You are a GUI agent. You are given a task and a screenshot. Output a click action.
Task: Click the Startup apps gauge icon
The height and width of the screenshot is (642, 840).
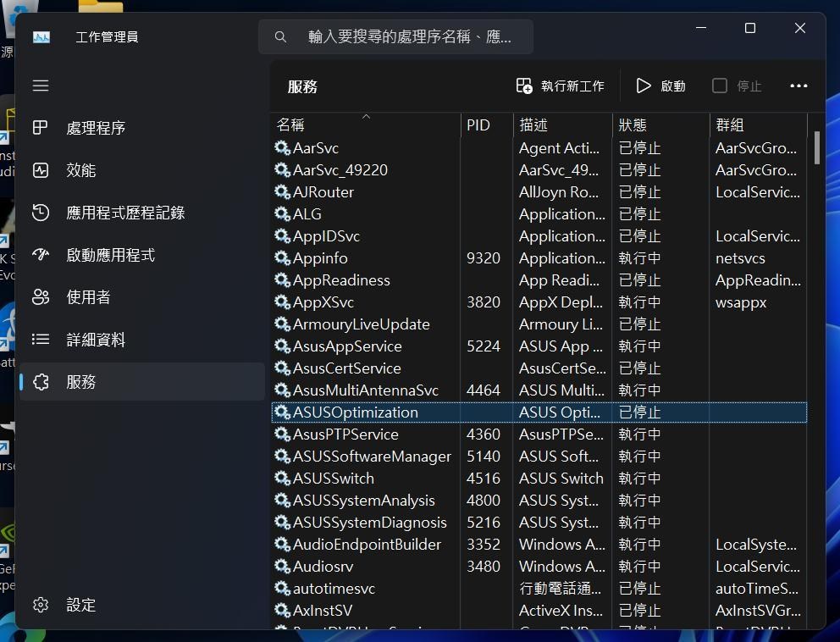tap(41, 255)
